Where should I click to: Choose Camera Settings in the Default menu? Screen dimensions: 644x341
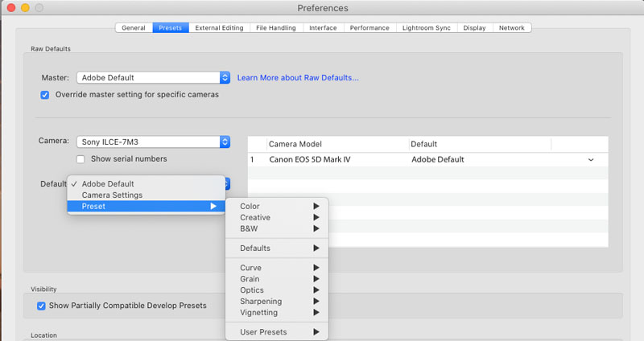(x=147, y=195)
